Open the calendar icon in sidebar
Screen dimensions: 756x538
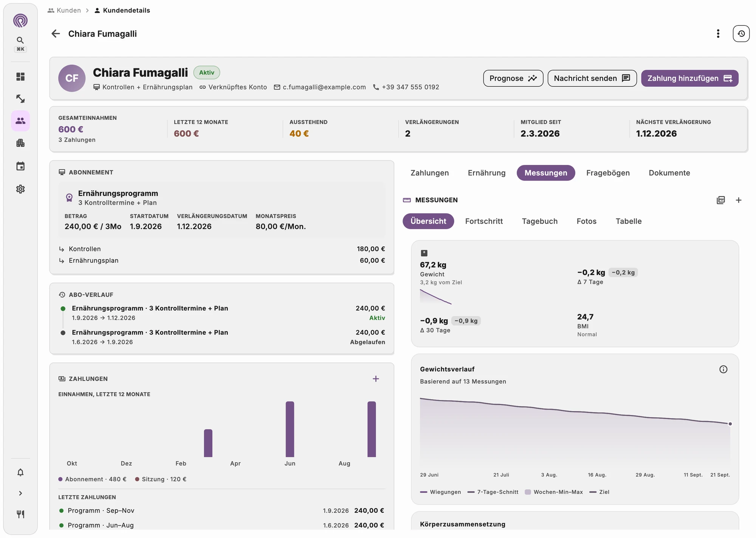(20, 166)
